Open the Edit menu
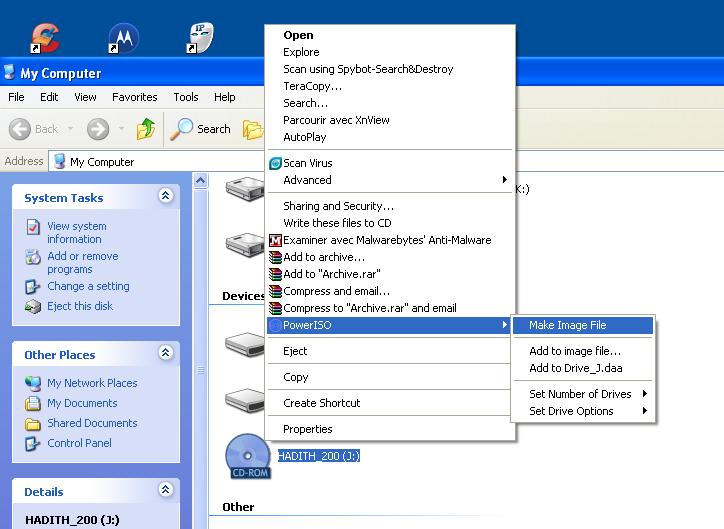The height and width of the screenshot is (529, 724). tap(49, 97)
